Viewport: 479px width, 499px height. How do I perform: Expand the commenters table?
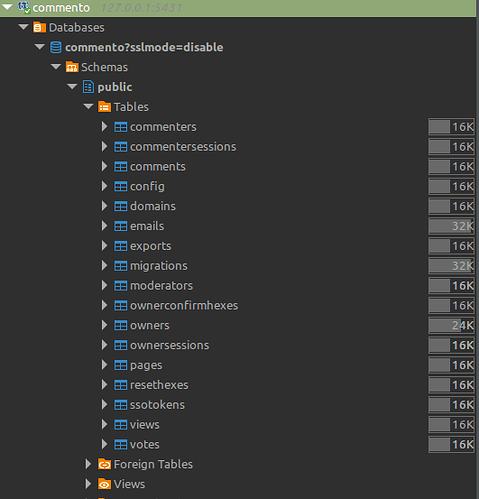[x=104, y=126]
